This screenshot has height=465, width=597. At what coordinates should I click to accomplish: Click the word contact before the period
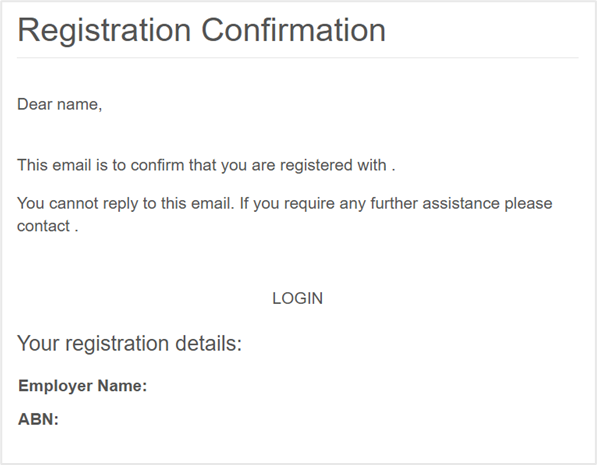pos(43,226)
